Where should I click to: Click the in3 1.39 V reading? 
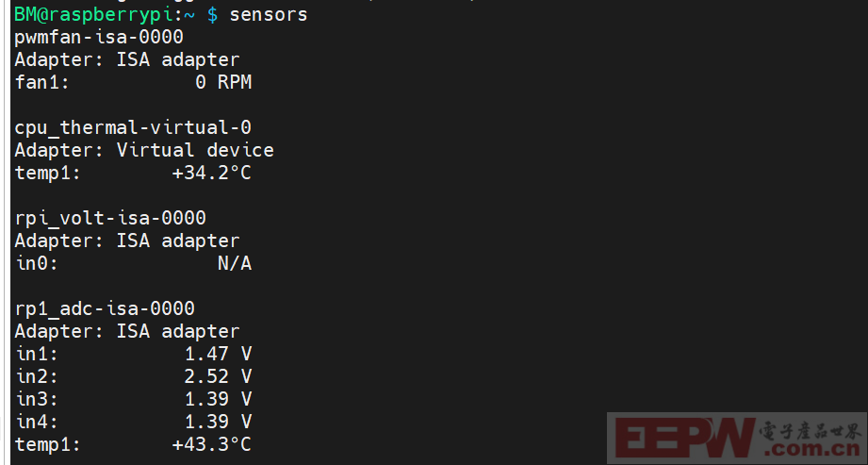133,399
